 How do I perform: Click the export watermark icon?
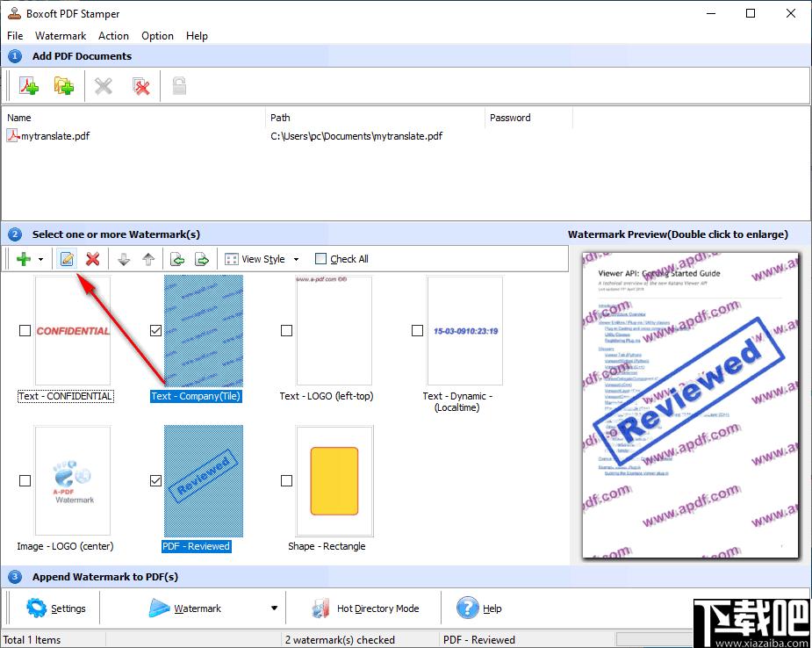click(202, 259)
